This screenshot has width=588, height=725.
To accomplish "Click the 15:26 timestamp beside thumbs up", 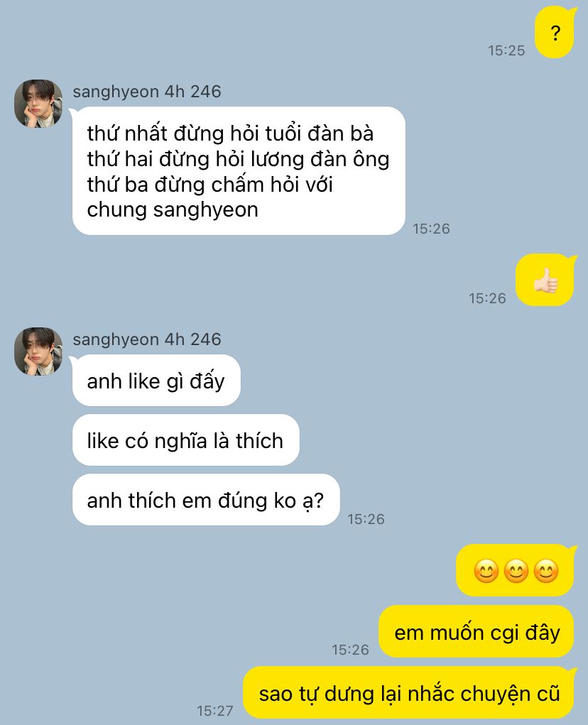I will [x=487, y=298].
